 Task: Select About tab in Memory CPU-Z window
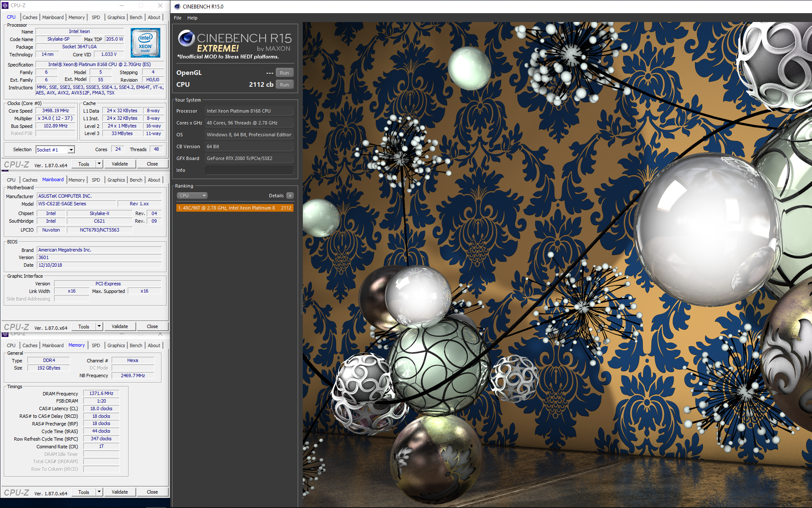click(154, 345)
